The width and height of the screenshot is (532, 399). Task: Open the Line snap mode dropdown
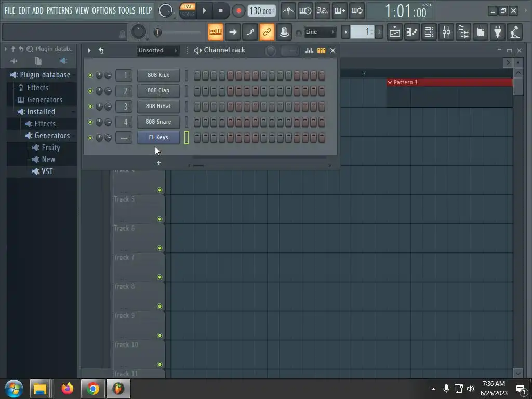(320, 32)
